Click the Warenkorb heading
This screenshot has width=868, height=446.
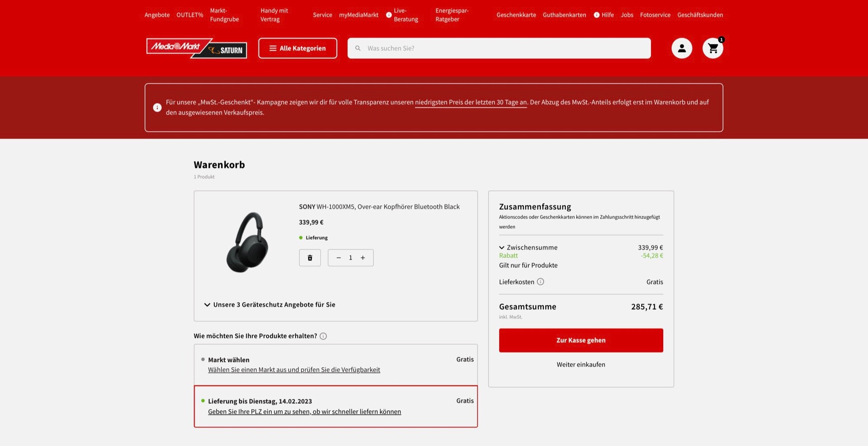click(x=219, y=165)
